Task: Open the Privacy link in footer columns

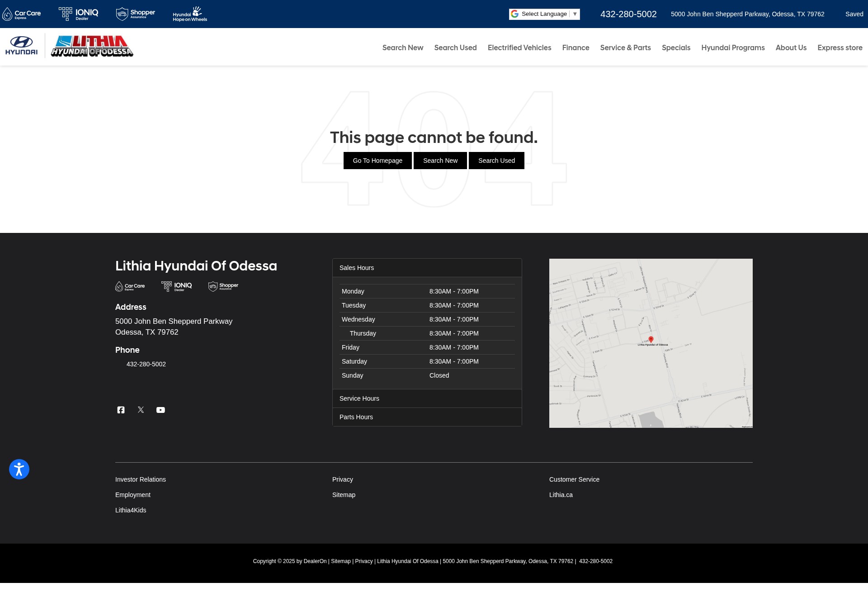Action: click(x=343, y=479)
